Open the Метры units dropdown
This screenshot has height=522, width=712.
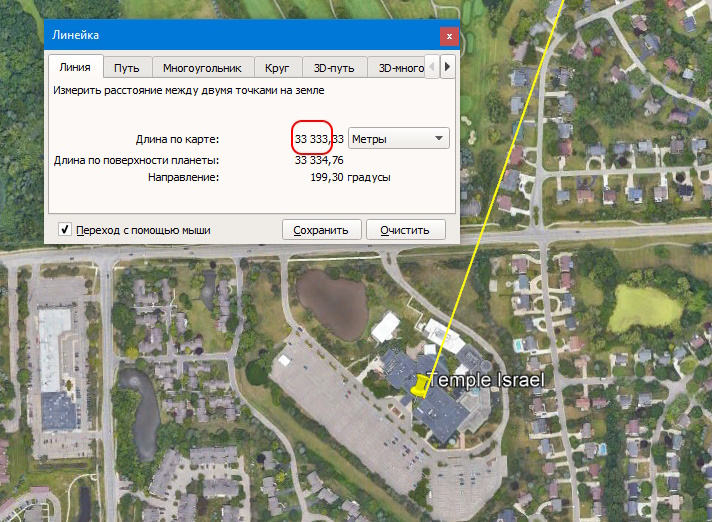tap(399, 138)
